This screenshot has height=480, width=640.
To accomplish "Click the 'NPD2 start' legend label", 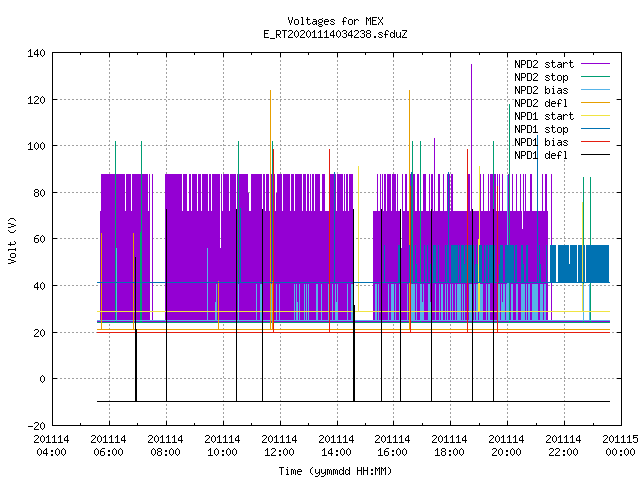I will point(544,64).
